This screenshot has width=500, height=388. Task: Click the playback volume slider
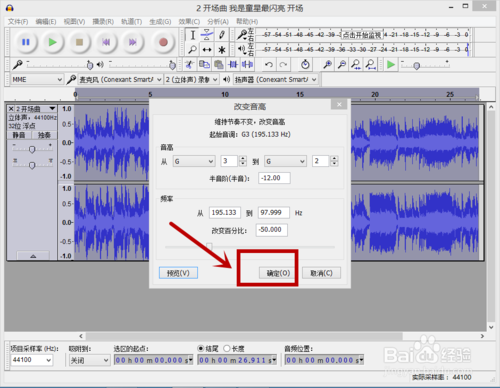pyautogui.click(x=142, y=65)
